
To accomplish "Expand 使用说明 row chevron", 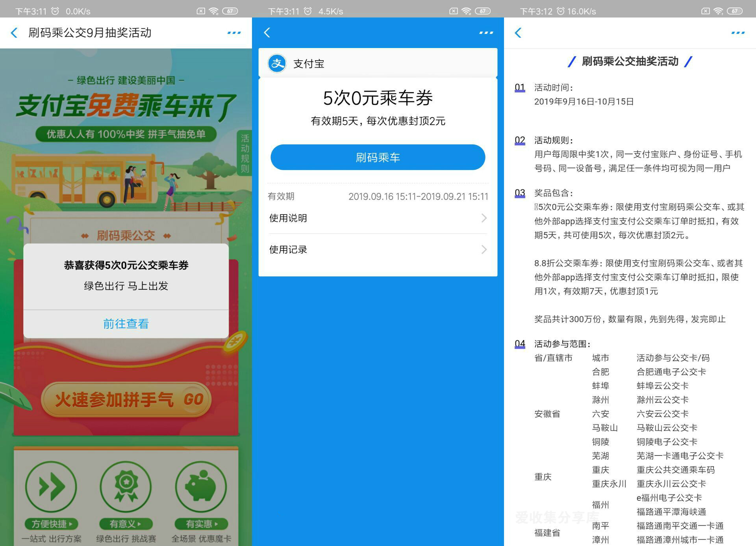I will (x=484, y=218).
